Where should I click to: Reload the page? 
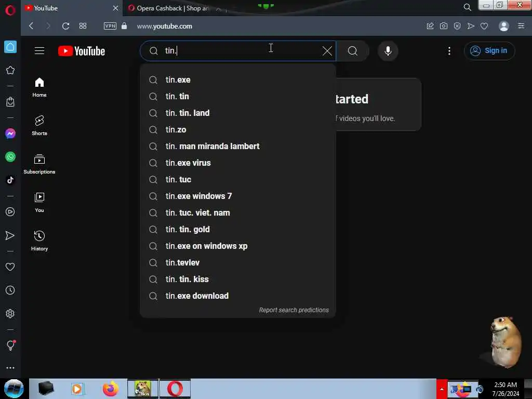(x=66, y=26)
